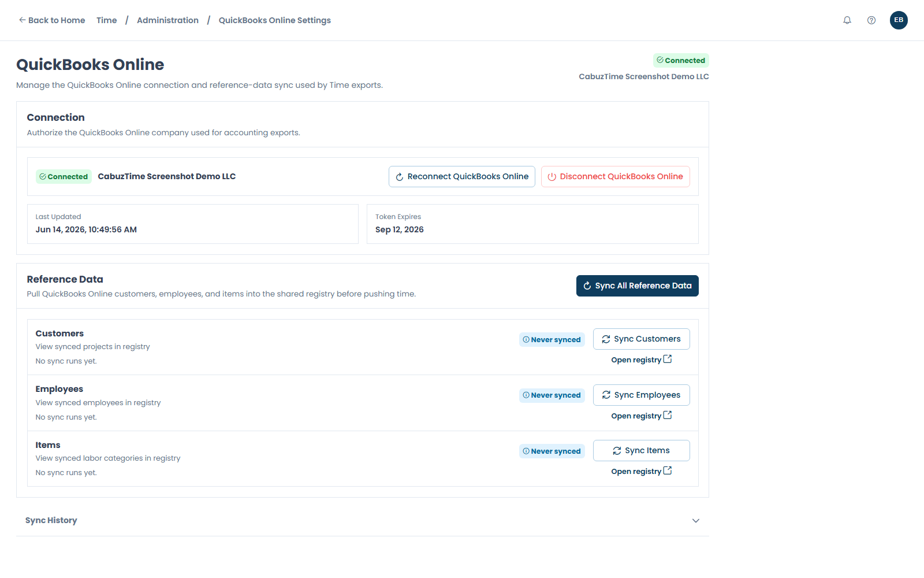The height and width of the screenshot is (578, 924).
Task: Open registry link for Items
Action: (x=642, y=471)
